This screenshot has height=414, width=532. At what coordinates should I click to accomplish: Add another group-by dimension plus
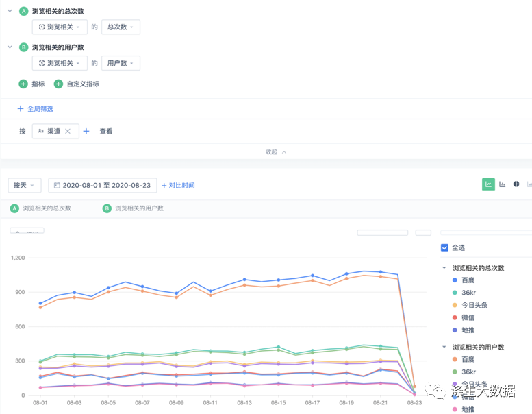click(86, 131)
